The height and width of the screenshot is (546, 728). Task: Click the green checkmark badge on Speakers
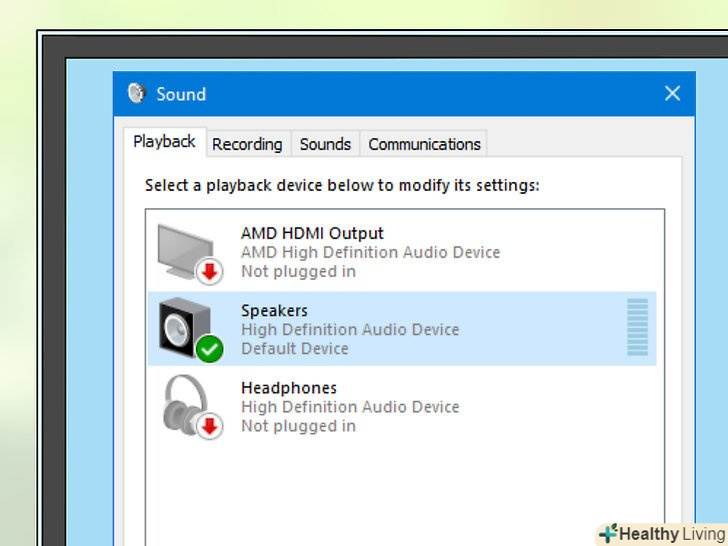(209, 349)
